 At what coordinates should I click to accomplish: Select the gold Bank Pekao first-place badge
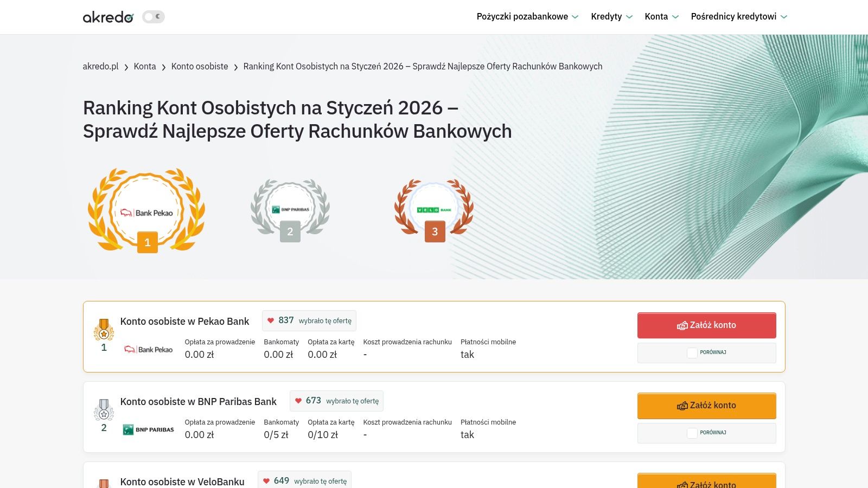(146, 210)
